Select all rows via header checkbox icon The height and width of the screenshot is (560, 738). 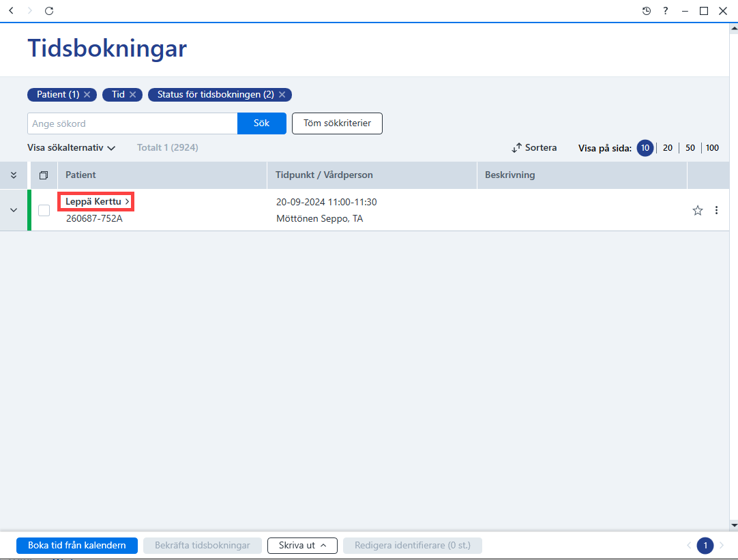[x=43, y=175]
